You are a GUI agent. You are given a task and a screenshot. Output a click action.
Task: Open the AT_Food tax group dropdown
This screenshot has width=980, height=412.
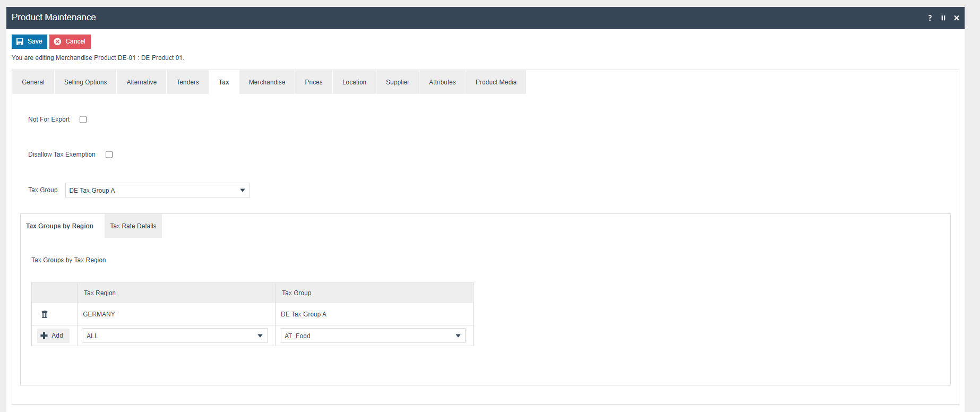coord(373,336)
